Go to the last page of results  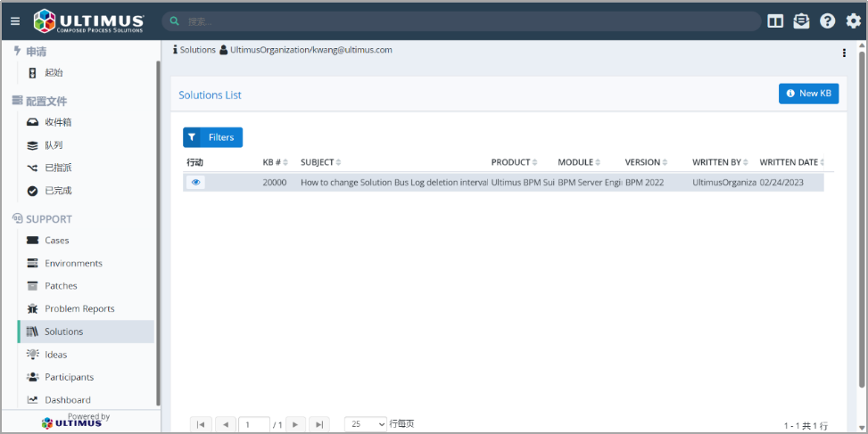click(x=318, y=424)
